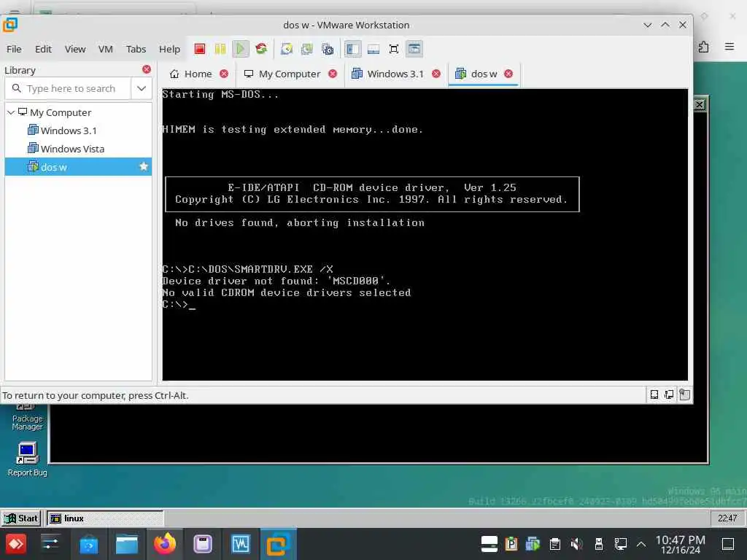The image size is (747, 560).
Task: Open the Package Manager desktop icon
Action: point(27,418)
